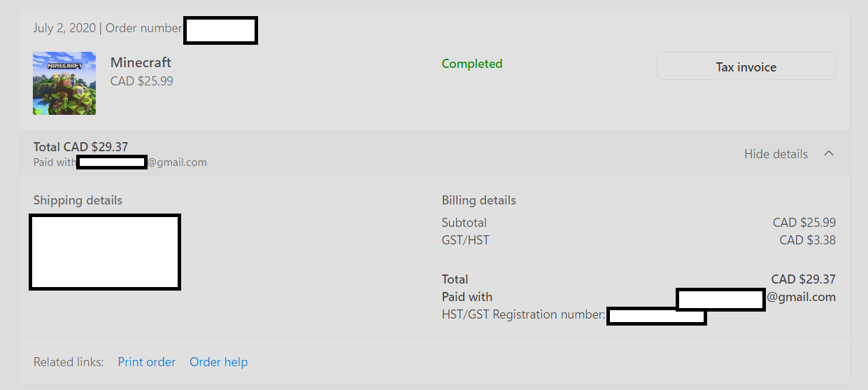Click the Related links label

pos(69,362)
